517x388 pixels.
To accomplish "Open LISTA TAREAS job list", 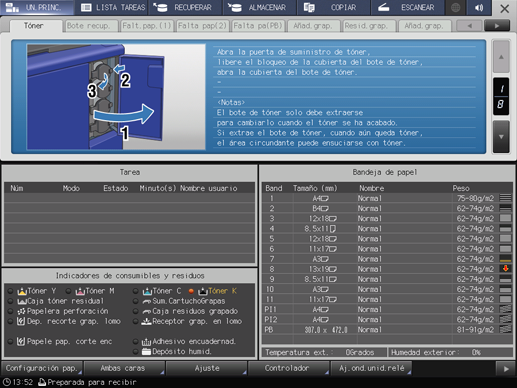I will tap(112, 7).
